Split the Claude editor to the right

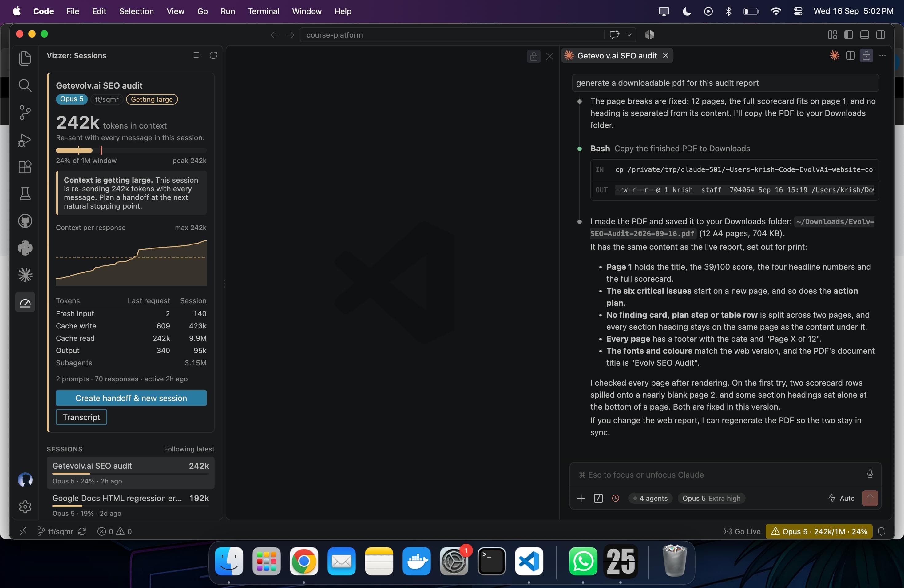pyautogui.click(x=850, y=55)
